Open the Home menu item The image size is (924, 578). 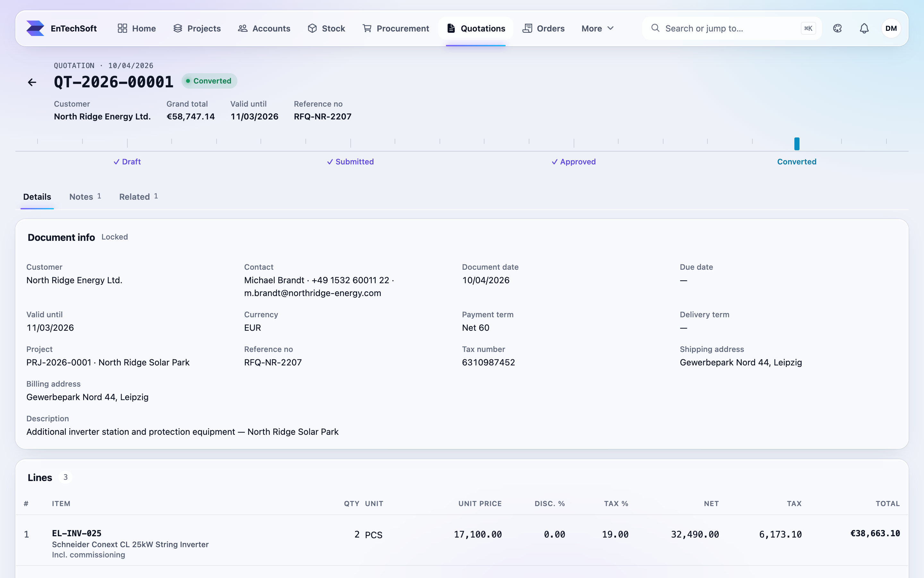[137, 28]
